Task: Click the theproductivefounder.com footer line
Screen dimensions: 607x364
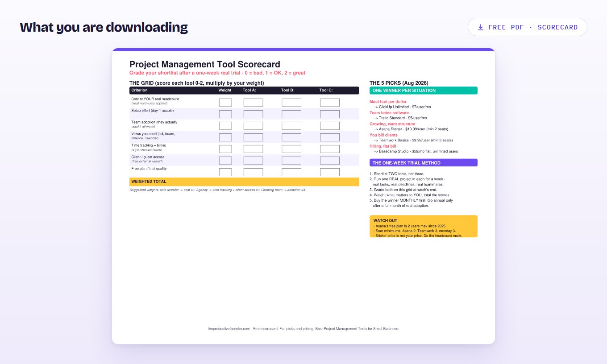Action: pyautogui.click(x=303, y=329)
